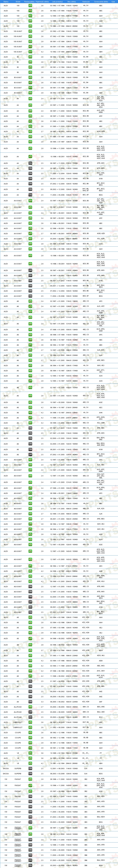Viewport: 118px width, 868px height.
Task: Click petrol icon in A8 AQF, AUX, AUW row
Action: pyautogui.click(x=30, y=676)
